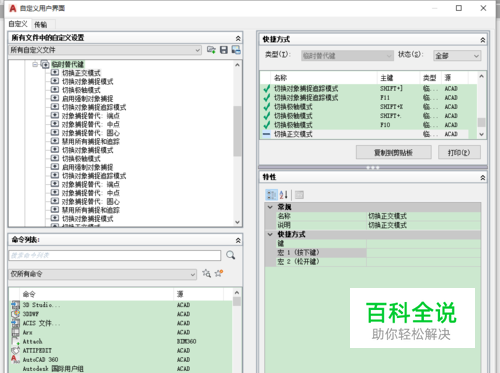Click the command list scrollbar up arrow
The image size is (500, 373).
click(237, 293)
